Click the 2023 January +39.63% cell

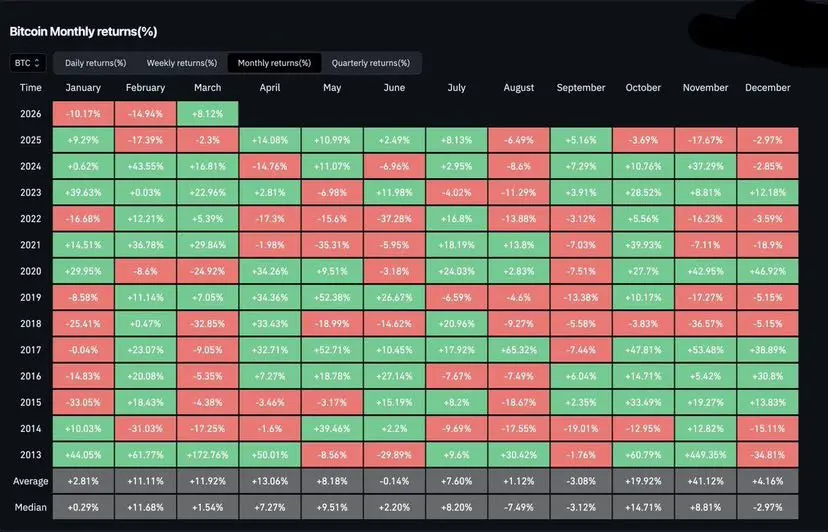tap(83, 192)
